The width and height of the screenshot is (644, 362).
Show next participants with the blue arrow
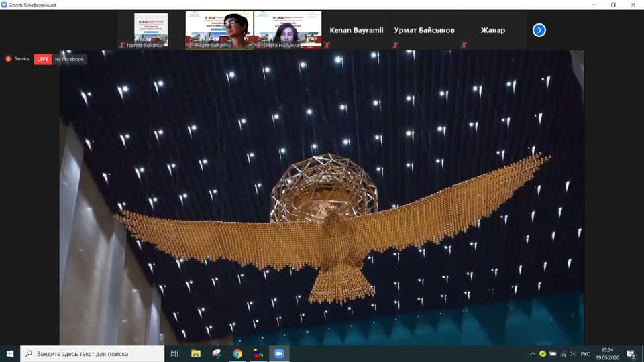[x=539, y=30]
